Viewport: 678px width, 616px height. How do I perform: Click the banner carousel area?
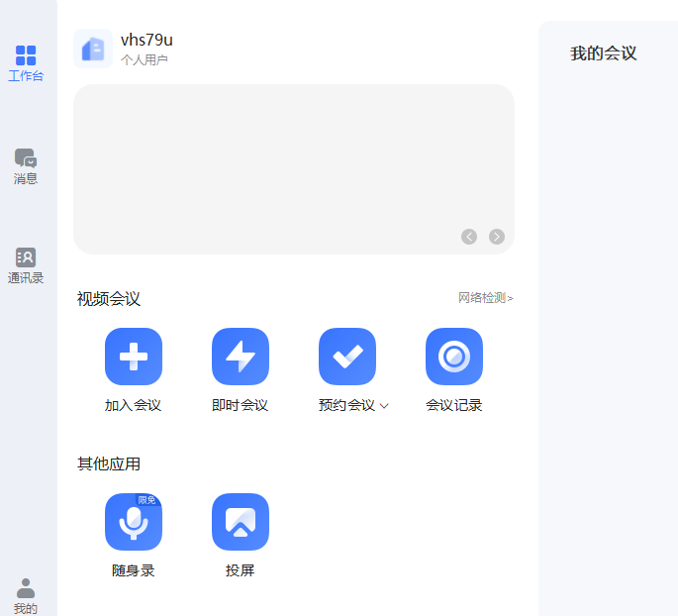coord(294,169)
